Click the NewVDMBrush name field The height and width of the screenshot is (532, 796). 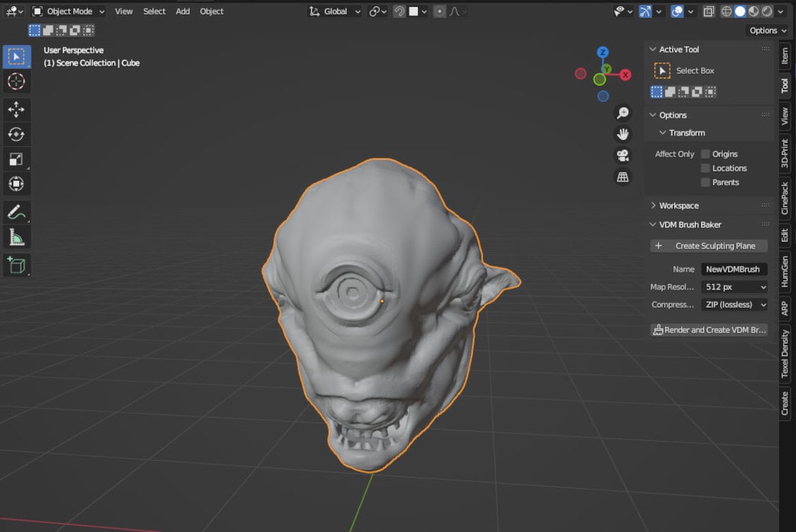click(734, 269)
